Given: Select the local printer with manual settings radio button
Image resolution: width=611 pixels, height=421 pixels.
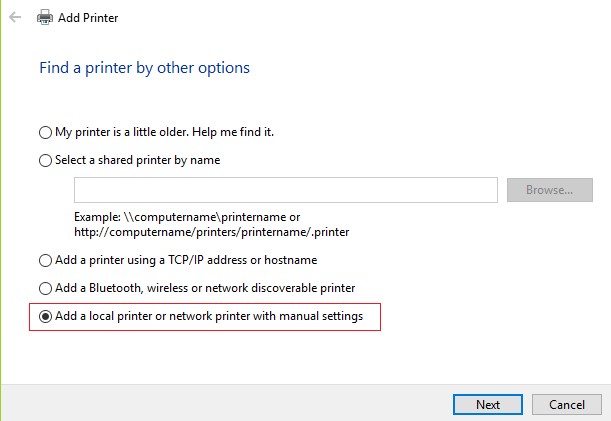Looking at the screenshot, I should point(45,316).
